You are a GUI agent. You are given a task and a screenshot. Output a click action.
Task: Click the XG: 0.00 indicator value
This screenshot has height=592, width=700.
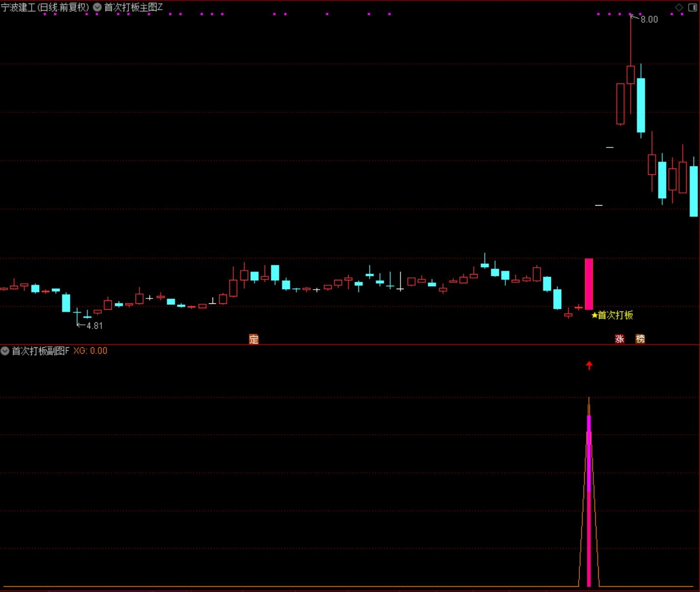point(90,351)
